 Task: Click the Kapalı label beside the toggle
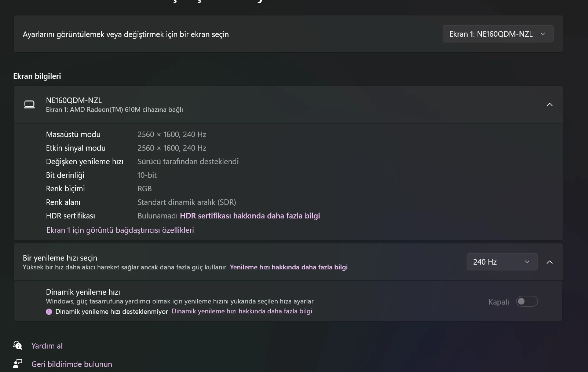pos(498,302)
